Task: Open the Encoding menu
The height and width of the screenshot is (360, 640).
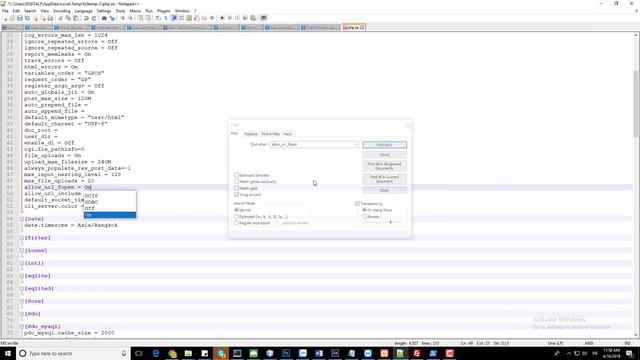Action: [62, 11]
